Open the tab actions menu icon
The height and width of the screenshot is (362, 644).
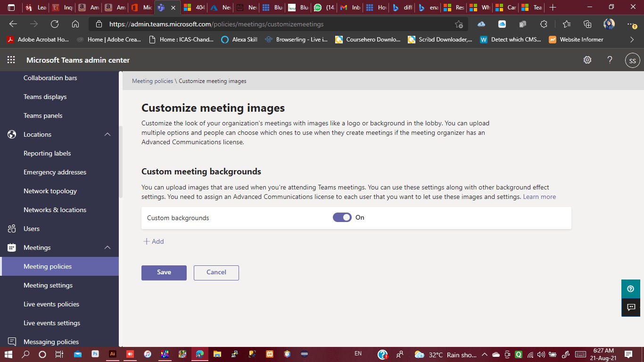tap(11, 8)
